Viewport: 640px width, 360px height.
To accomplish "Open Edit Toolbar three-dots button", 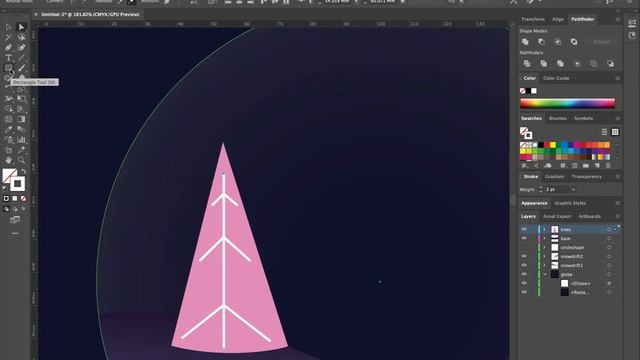I will pyautogui.click(x=15, y=233).
